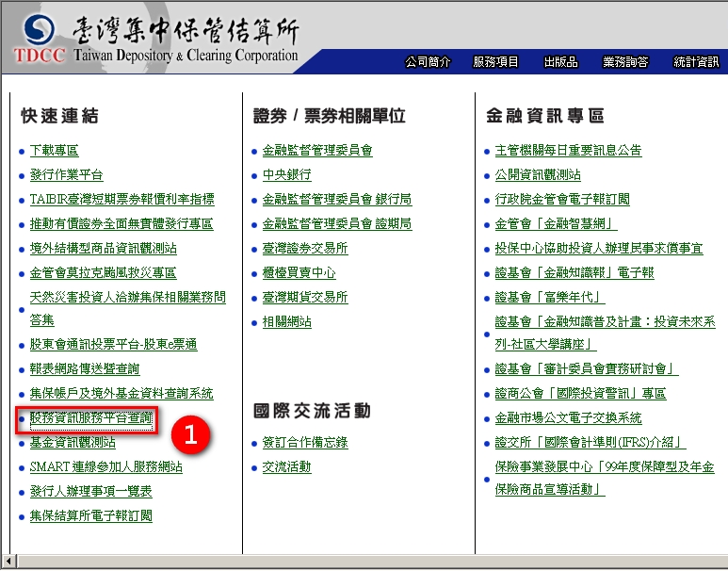The width and height of the screenshot is (728, 571).
Task: Open 主管機關每日重要訊息公告
Action: (x=568, y=151)
